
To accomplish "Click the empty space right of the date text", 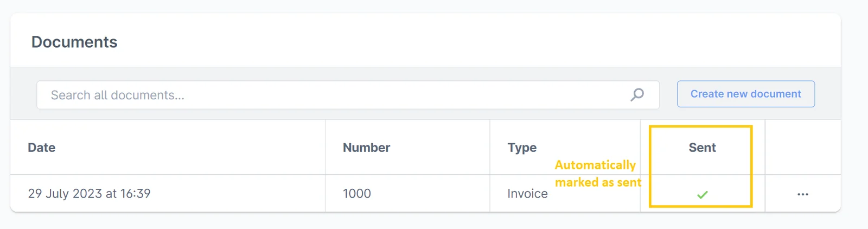I will (238, 194).
